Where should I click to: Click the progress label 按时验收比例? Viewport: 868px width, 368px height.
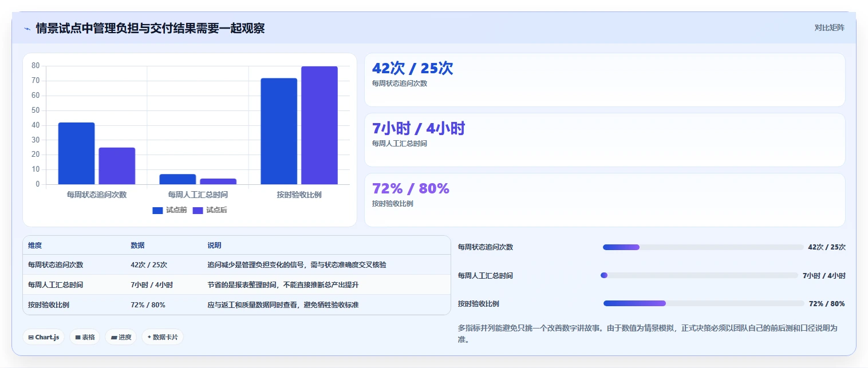coord(479,303)
